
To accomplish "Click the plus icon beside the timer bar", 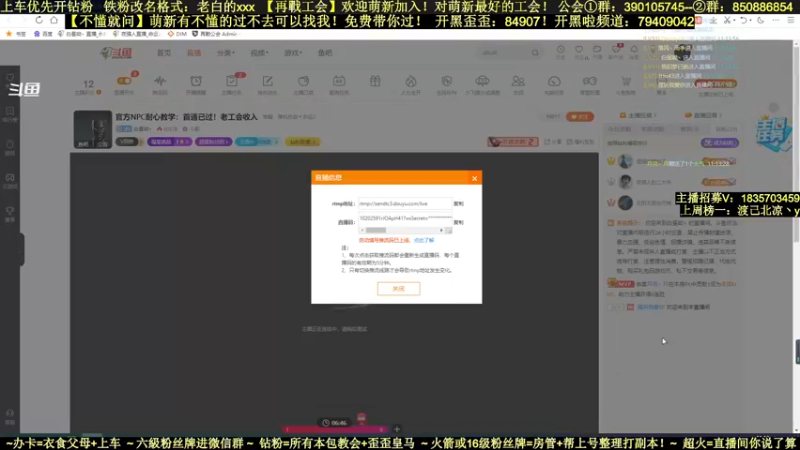I will point(397,429).
